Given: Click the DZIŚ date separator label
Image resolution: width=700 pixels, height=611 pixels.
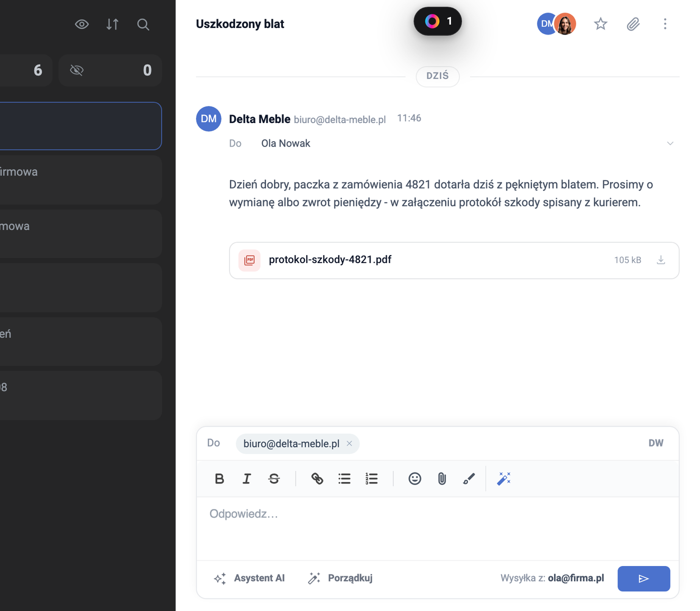Looking at the screenshot, I should 437,76.
